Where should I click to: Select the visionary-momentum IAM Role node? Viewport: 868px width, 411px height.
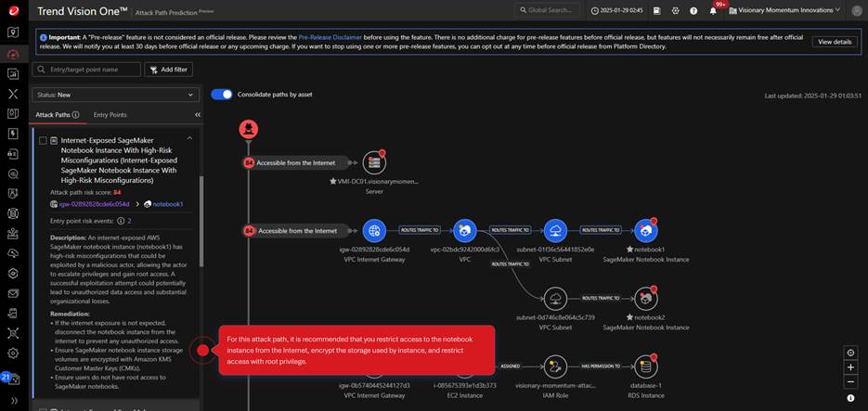554,366
